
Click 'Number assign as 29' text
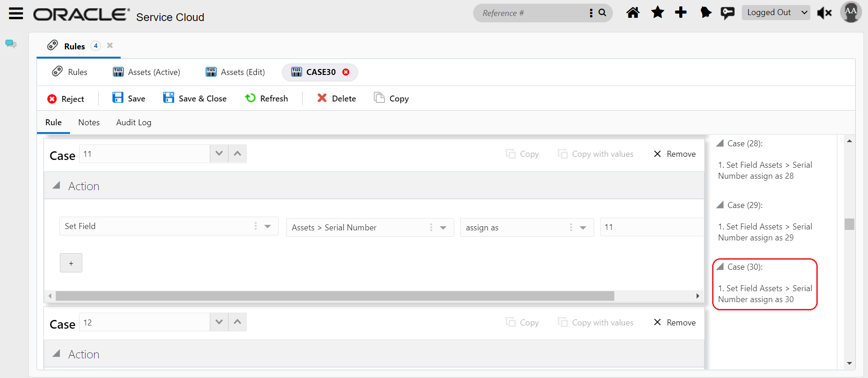[756, 238]
